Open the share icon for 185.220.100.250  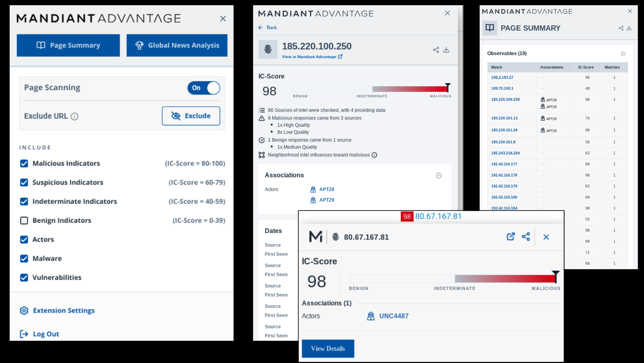[436, 50]
